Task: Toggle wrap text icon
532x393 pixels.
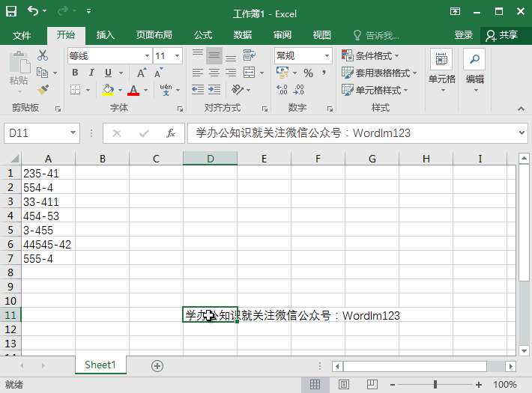Action: click(x=250, y=55)
